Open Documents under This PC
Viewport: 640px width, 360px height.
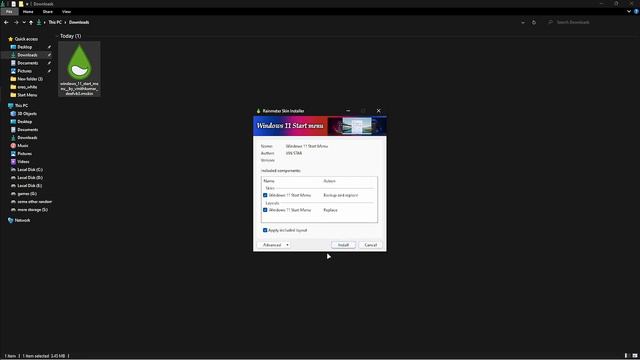28,129
